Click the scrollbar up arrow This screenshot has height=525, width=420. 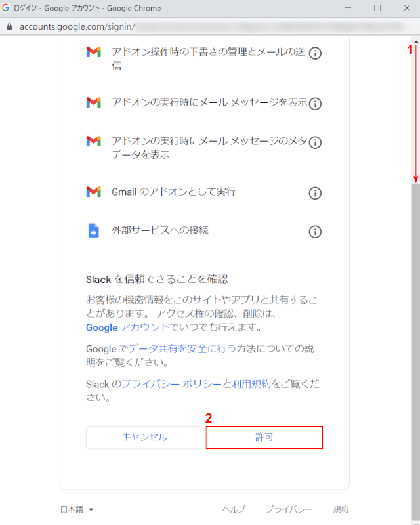tap(415, 41)
